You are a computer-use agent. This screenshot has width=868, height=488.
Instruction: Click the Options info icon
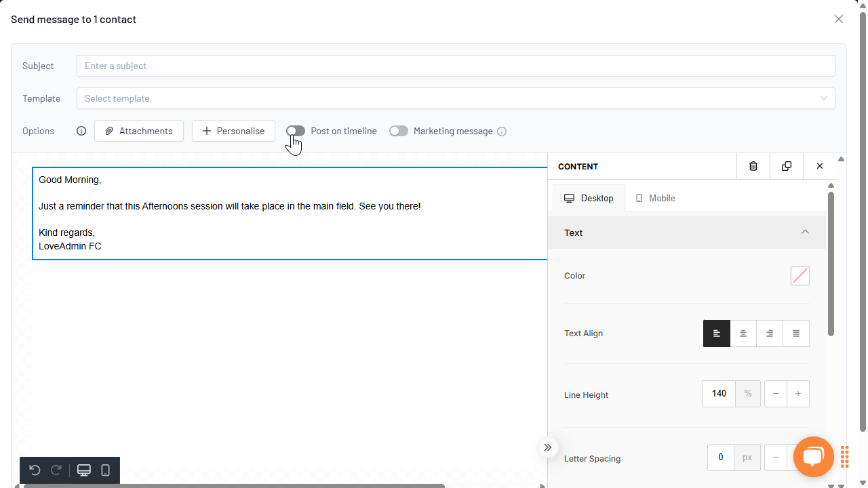[81, 131]
